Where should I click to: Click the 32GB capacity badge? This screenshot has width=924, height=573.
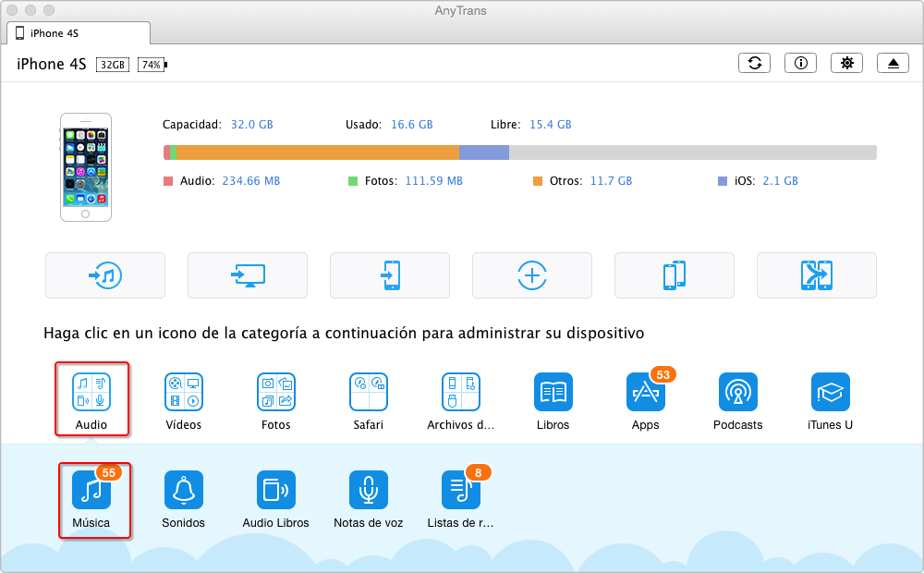click(113, 65)
